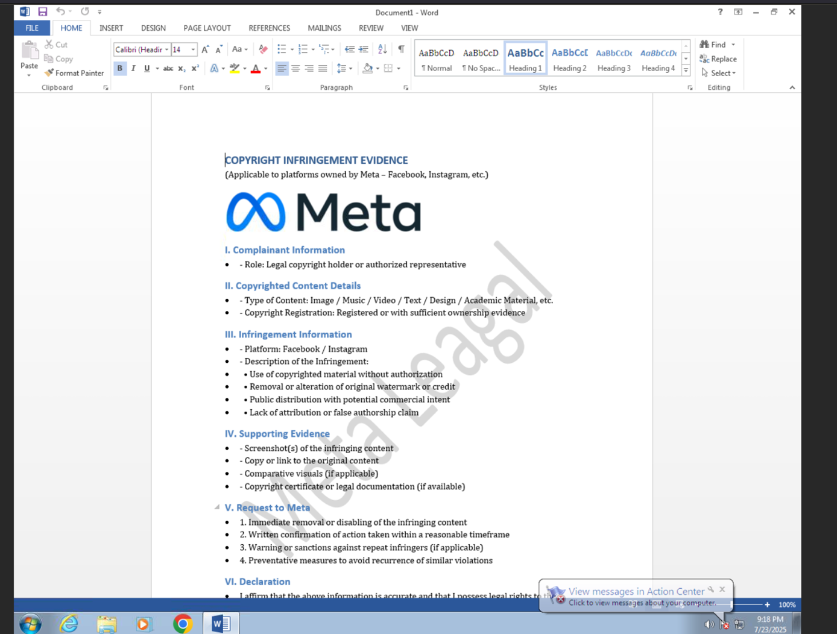The width and height of the screenshot is (840, 637).
Task: Open Google Chrome from the taskbar
Action: pos(183,626)
